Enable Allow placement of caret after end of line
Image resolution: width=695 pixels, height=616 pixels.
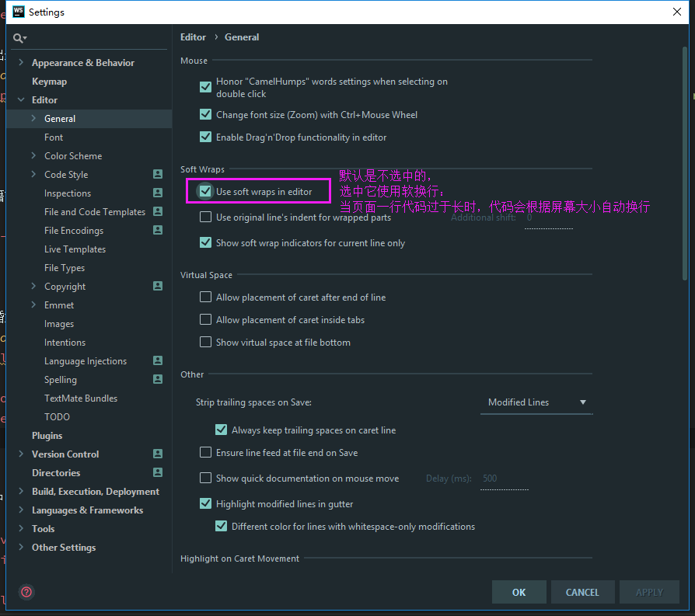205,297
